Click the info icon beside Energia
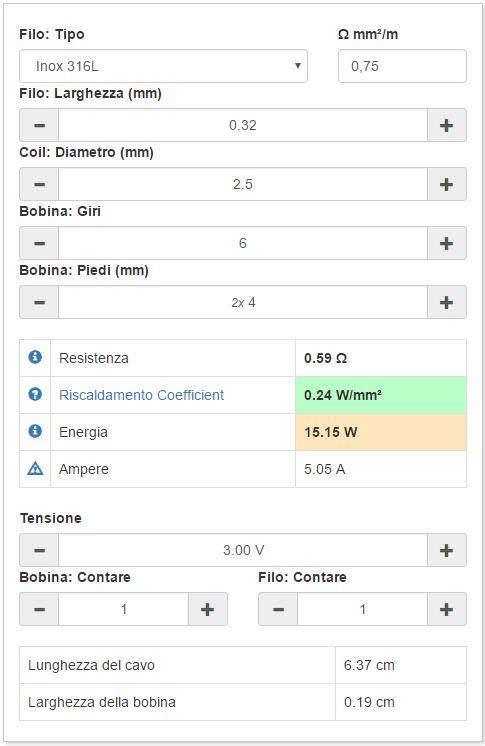The image size is (485, 746). click(x=35, y=431)
